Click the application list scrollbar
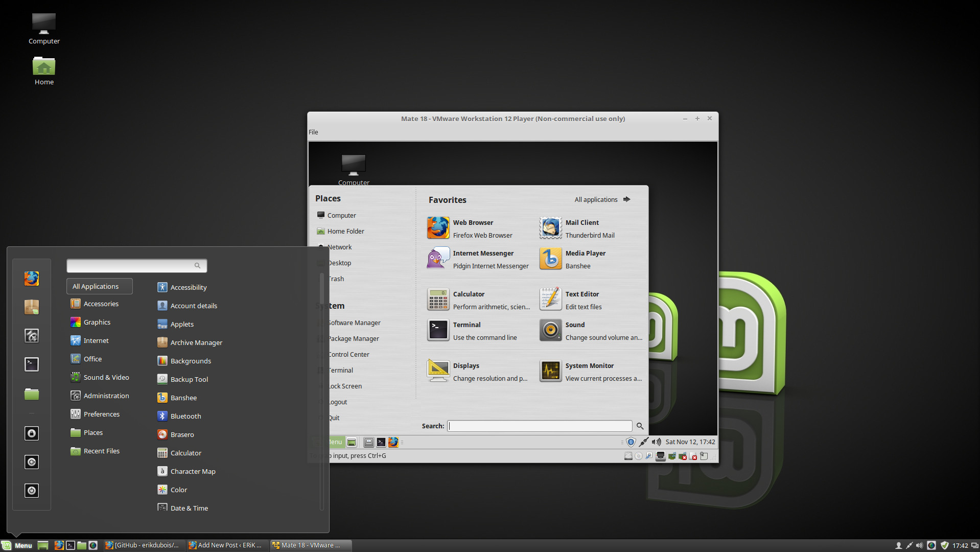 click(322, 391)
